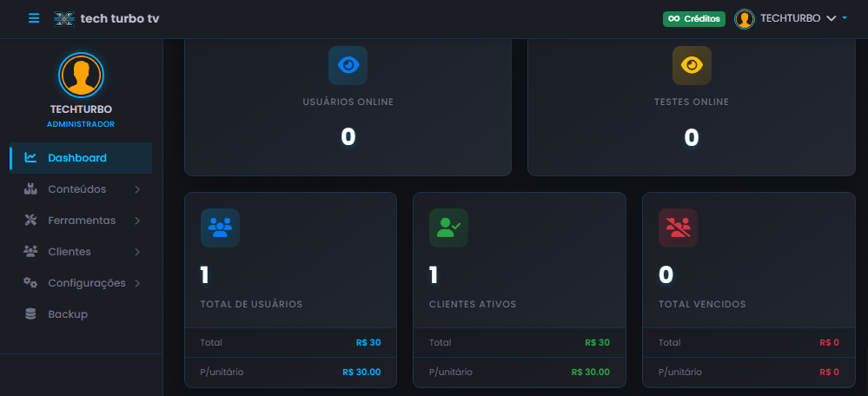Open the Clientes menu
Image resolution: width=868 pixels, height=396 pixels.
pyautogui.click(x=81, y=252)
